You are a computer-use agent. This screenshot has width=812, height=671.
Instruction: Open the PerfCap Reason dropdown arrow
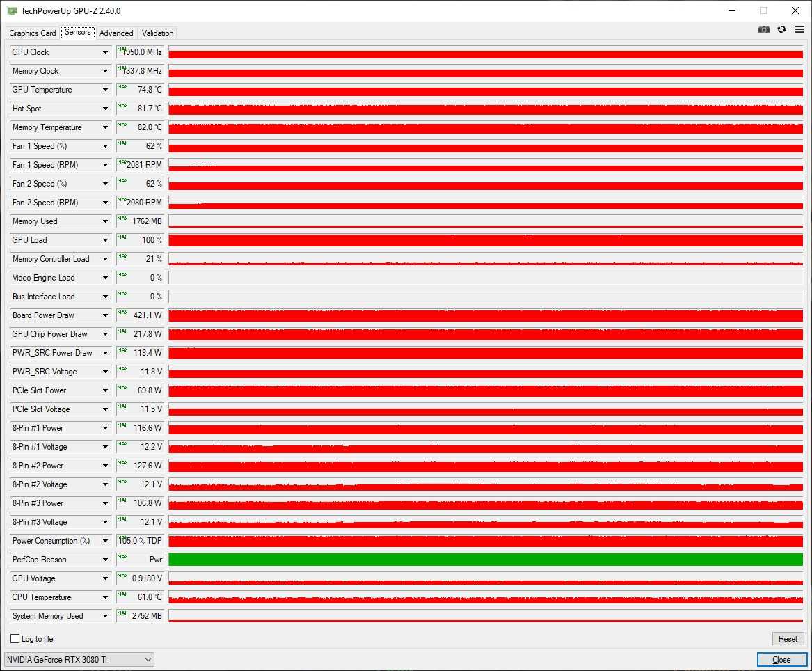(106, 560)
